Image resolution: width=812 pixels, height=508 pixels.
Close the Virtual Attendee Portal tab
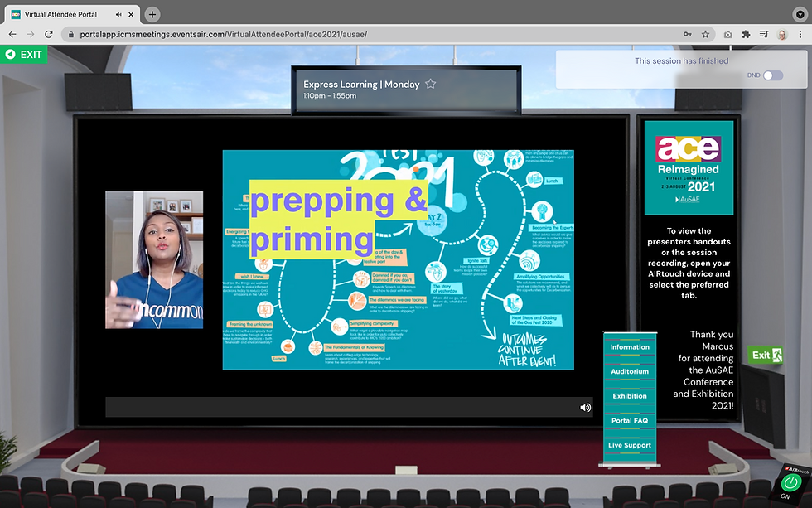(131, 14)
